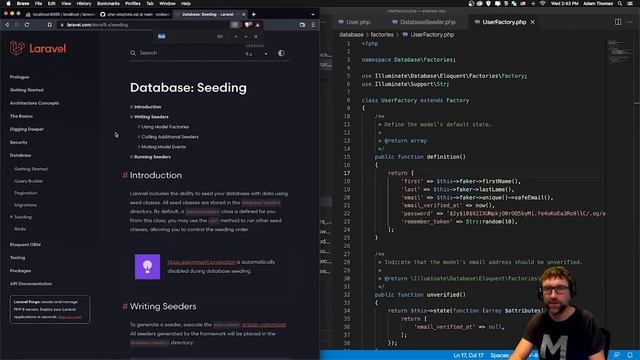Expand Architecture Concepts section
The image size is (640, 360).
click(x=34, y=103)
